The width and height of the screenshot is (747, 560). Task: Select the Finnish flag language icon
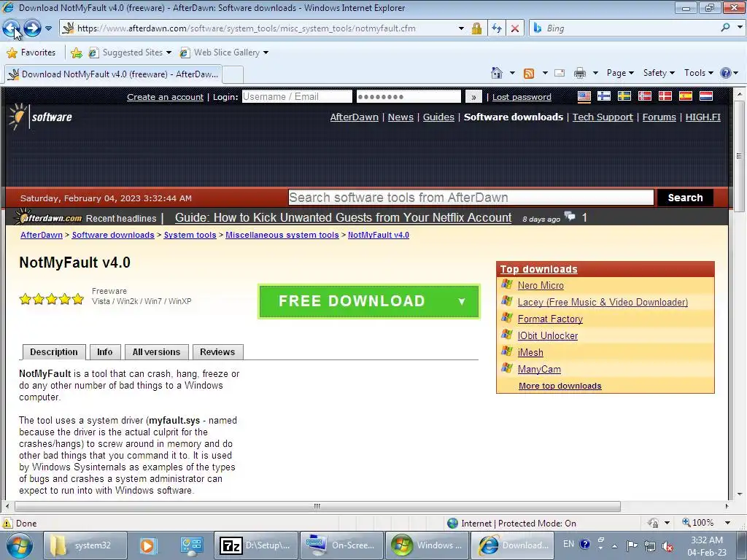(x=604, y=97)
